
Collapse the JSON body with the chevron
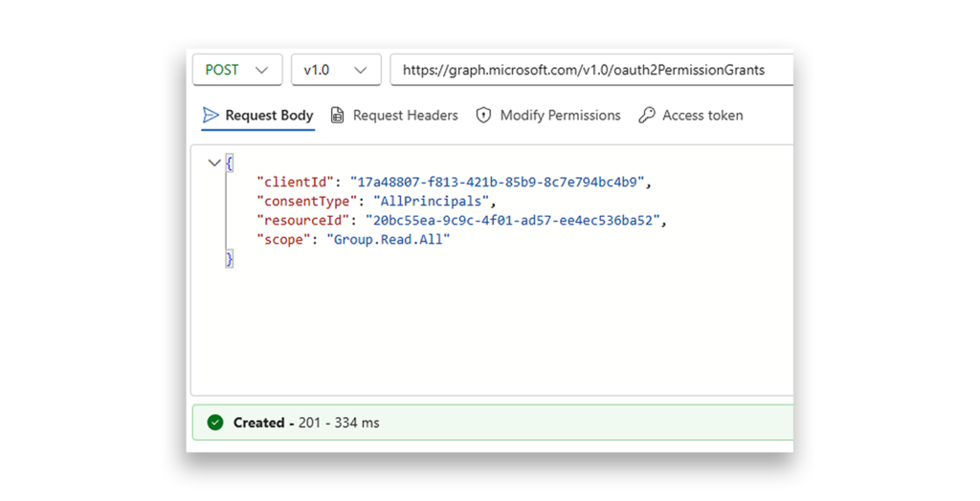(x=214, y=163)
